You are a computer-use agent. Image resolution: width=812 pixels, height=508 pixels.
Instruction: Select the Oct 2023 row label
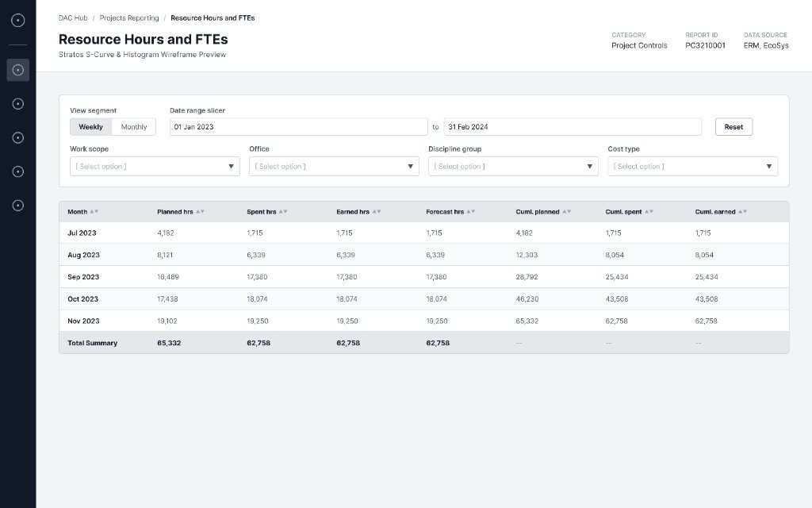[x=82, y=298]
